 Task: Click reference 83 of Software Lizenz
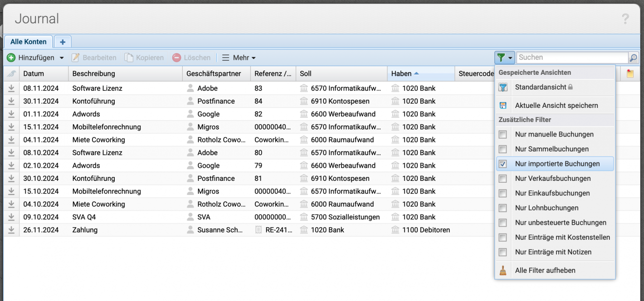[x=259, y=88]
